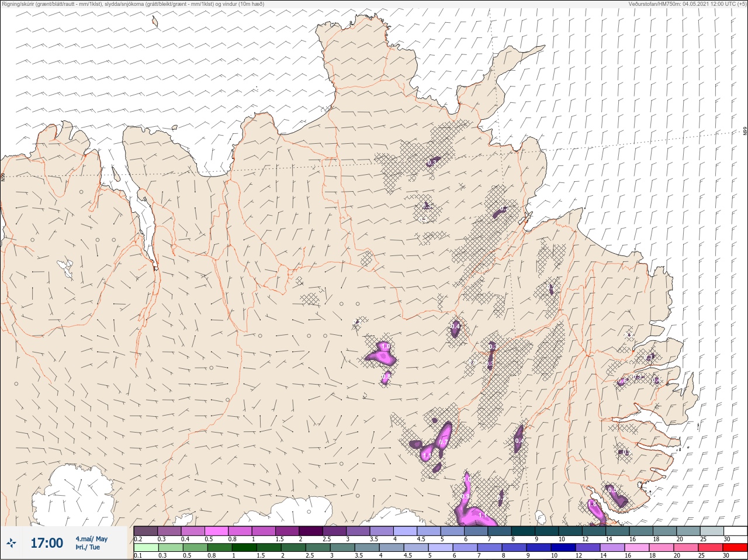748x560 pixels.
Task: Pick the pale green 0.1 swatch in the lower legend
Action: coord(146,548)
